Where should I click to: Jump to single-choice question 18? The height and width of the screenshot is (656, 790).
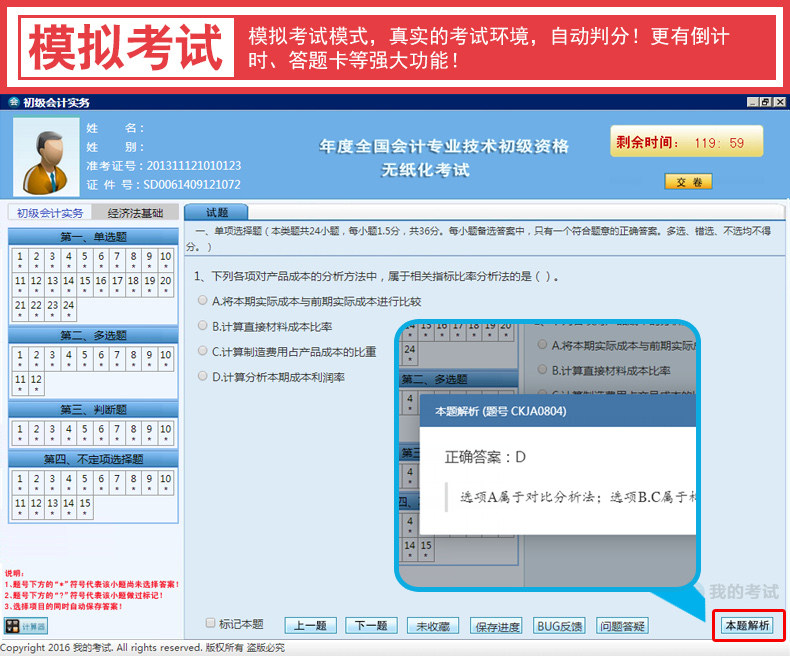pyautogui.click(x=133, y=284)
